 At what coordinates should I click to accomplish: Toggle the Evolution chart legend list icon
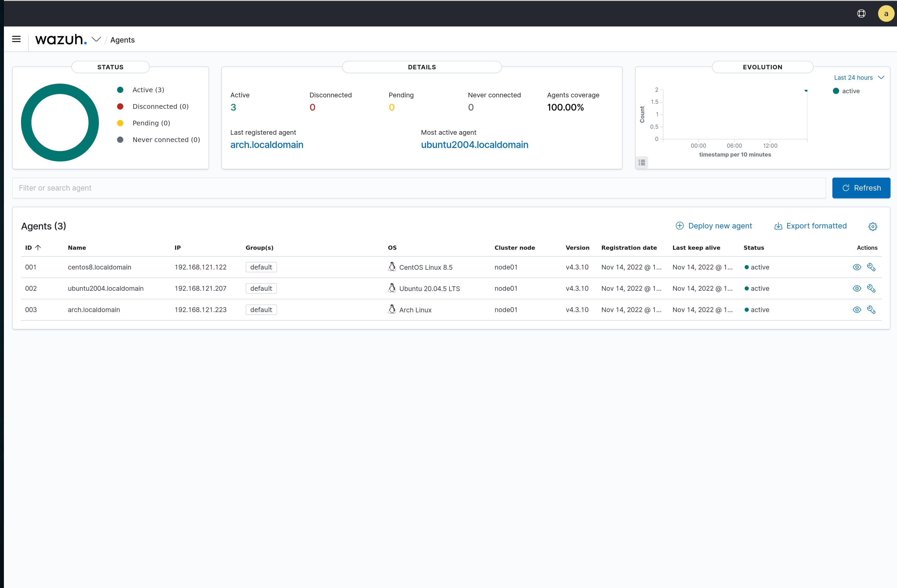point(642,163)
